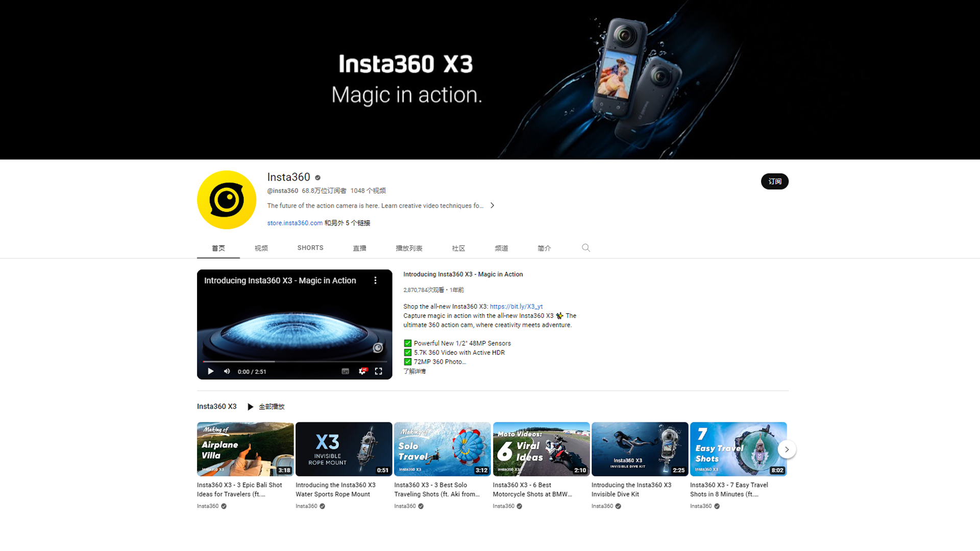Screen dimensions: 980x551
Task: Enter fullscreen mode on the video
Action: point(378,371)
